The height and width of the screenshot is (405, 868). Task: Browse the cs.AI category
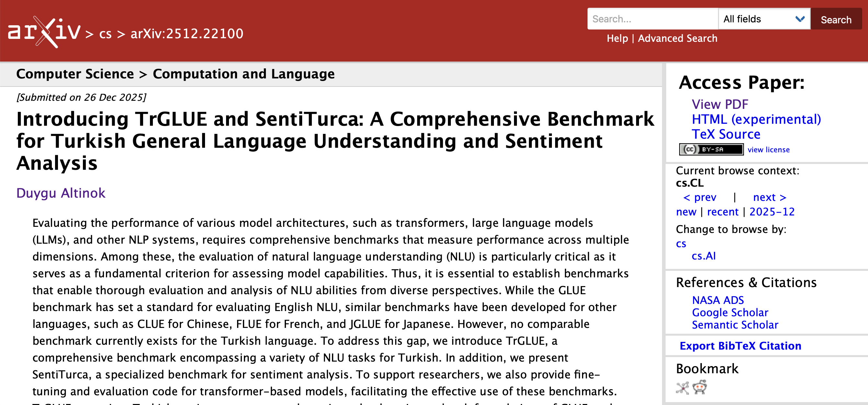click(x=703, y=256)
